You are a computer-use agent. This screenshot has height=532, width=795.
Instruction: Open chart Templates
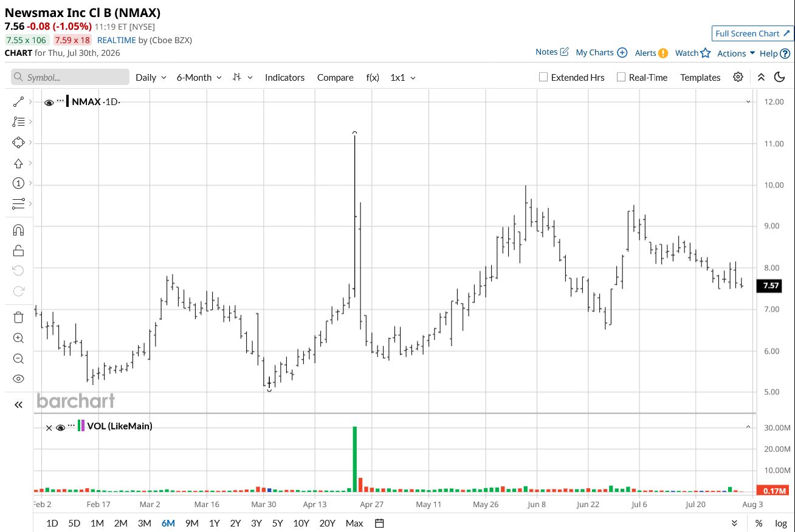coord(700,77)
